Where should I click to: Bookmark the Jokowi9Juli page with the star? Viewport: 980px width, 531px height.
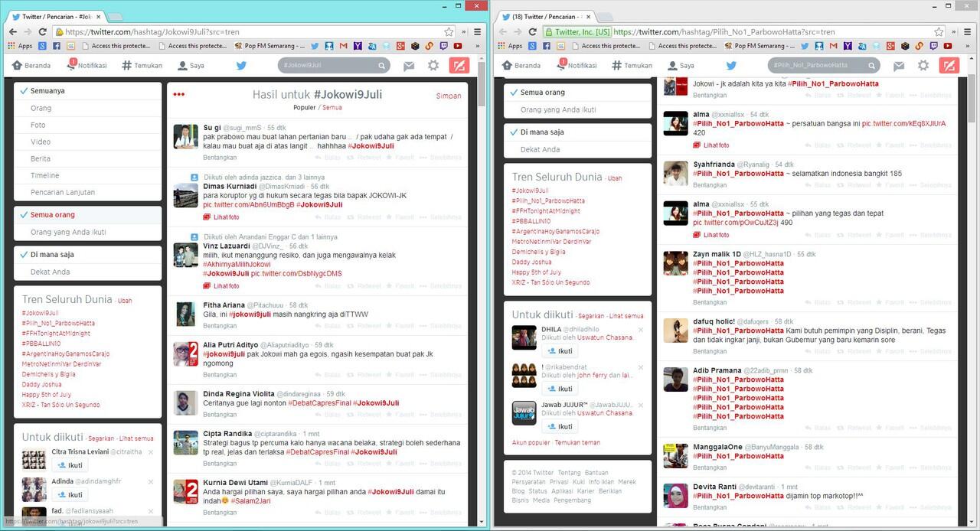point(449,32)
